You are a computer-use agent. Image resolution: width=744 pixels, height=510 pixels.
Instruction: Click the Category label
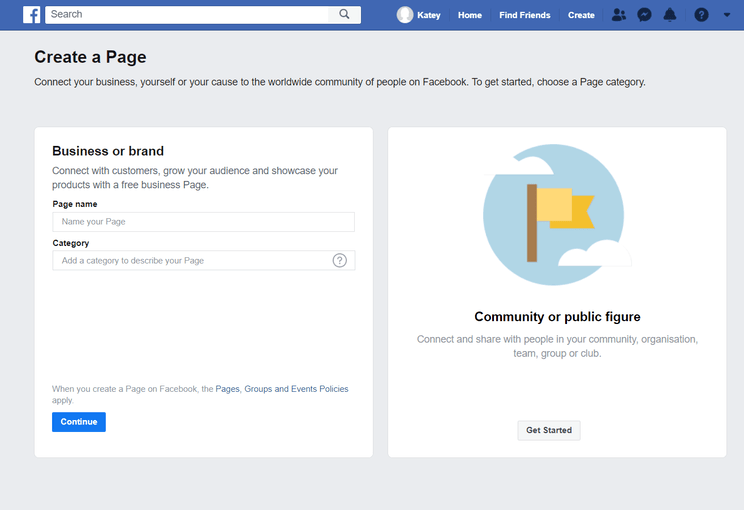coord(71,243)
